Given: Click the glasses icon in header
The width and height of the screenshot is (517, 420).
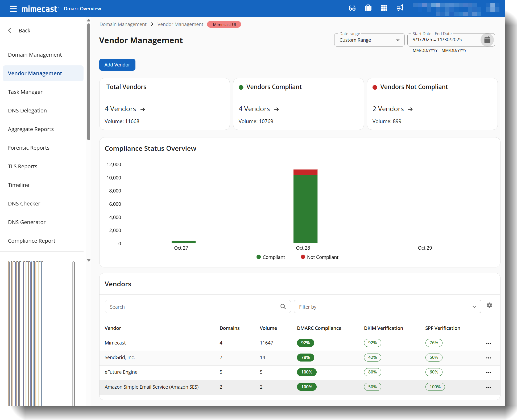Looking at the screenshot, I should coord(352,8).
